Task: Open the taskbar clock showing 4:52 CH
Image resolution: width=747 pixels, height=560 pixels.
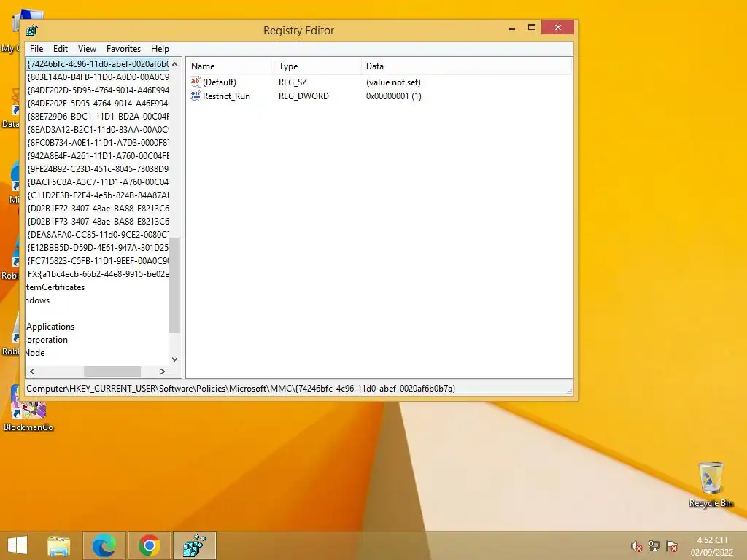Action: (x=712, y=546)
